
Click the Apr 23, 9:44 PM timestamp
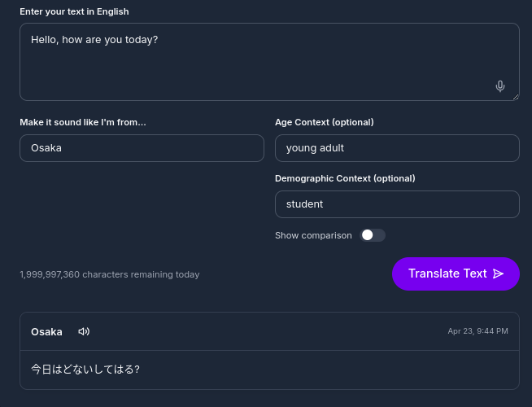pyautogui.click(x=477, y=331)
